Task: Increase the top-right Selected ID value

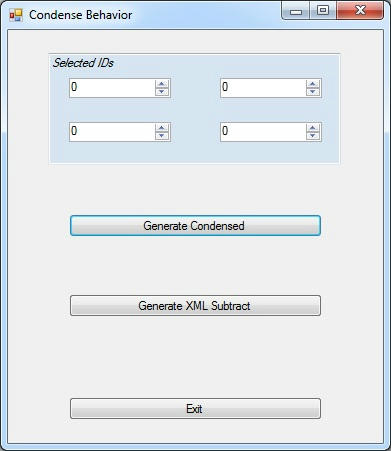Action: (313, 84)
